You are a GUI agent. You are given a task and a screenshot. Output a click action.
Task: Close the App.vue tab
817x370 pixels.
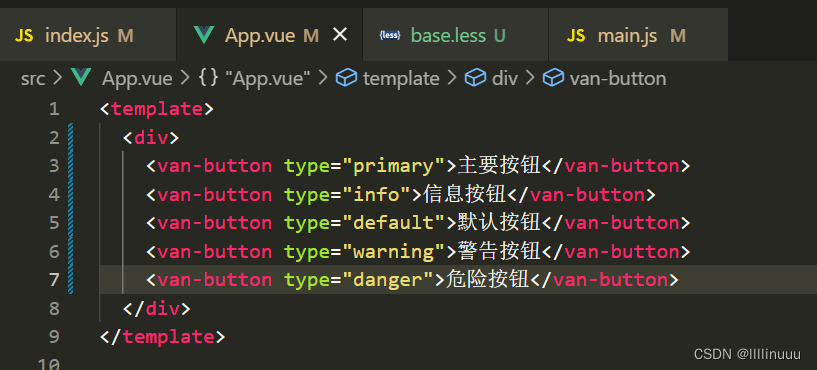tap(340, 35)
